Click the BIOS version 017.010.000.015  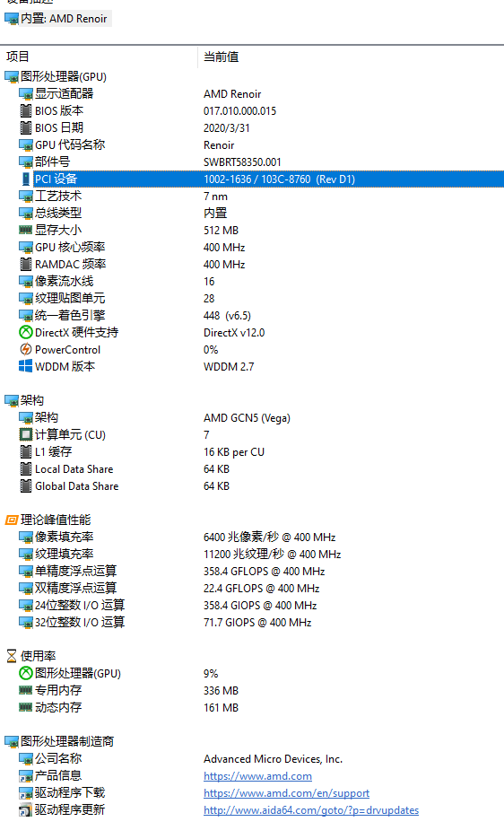[239, 111]
